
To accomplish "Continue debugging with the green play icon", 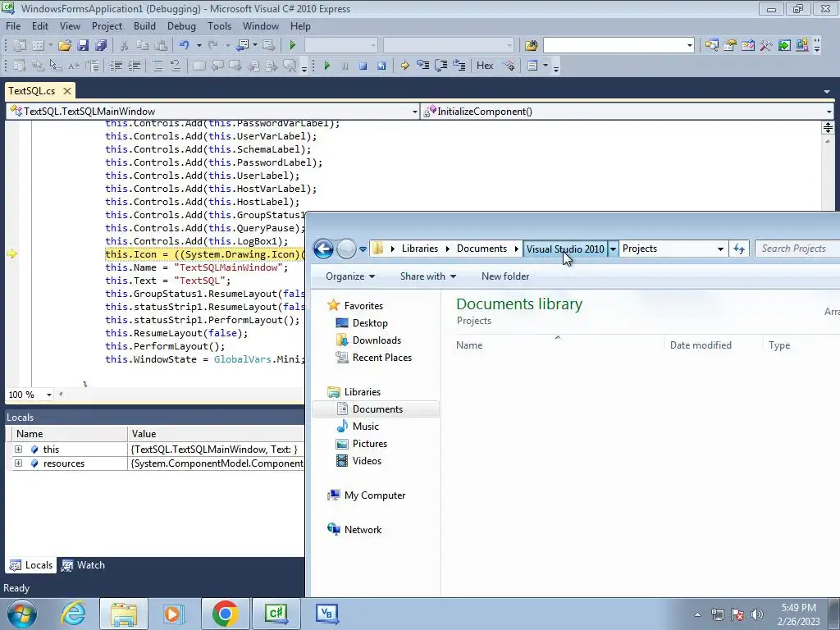I will [326, 66].
